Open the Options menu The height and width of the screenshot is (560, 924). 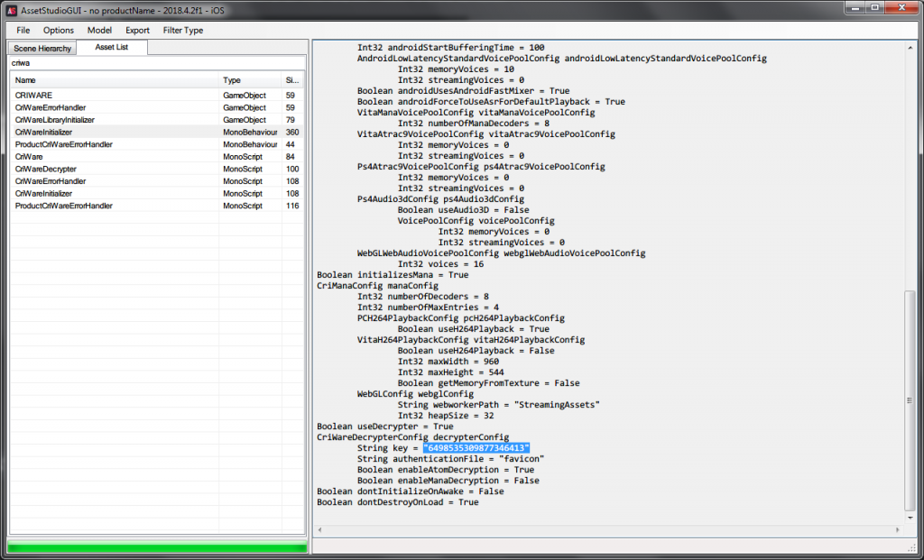(59, 31)
